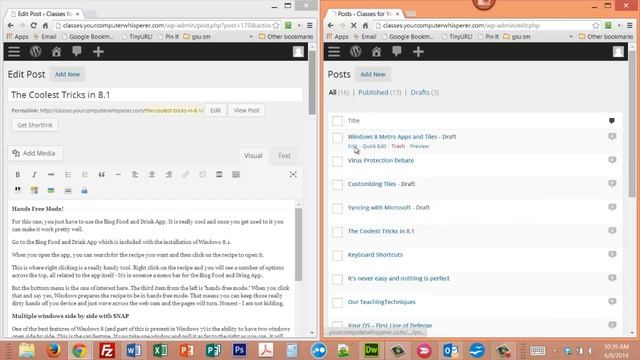The height and width of the screenshot is (360, 640).
Task: Toggle the toolbar kitchen sink icon
Action: [x=236, y=175]
